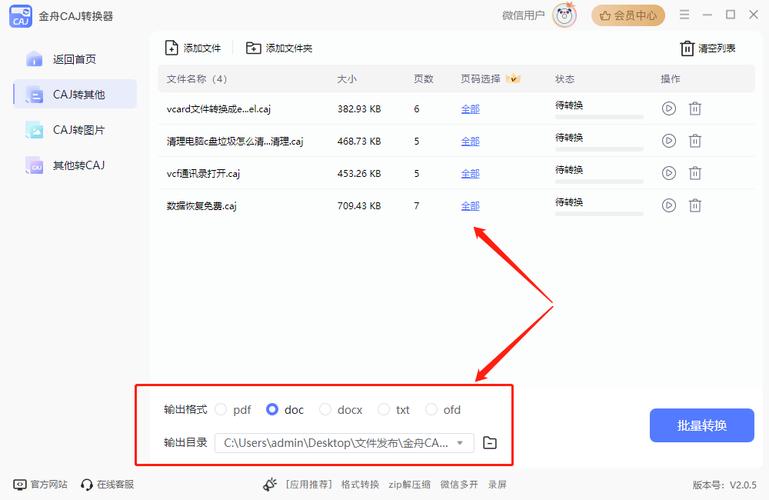Click progress bar of vcard文件转换成e...el.caj

coord(599,117)
